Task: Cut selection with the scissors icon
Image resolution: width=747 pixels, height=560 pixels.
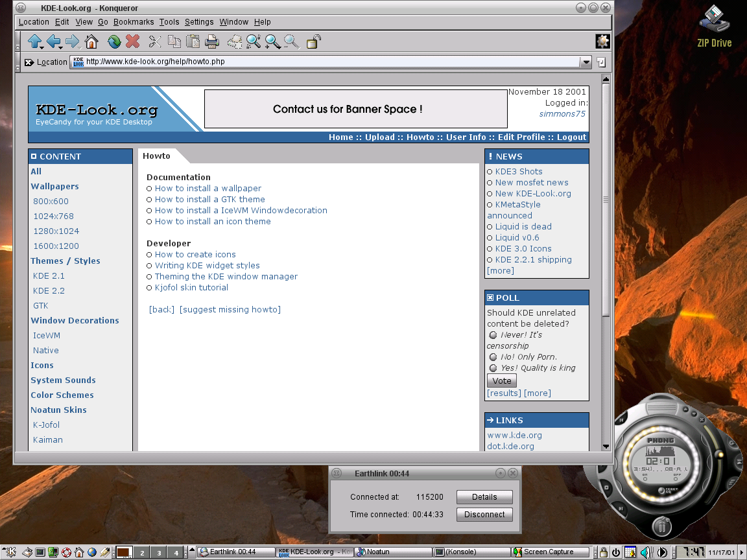Action: click(155, 42)
